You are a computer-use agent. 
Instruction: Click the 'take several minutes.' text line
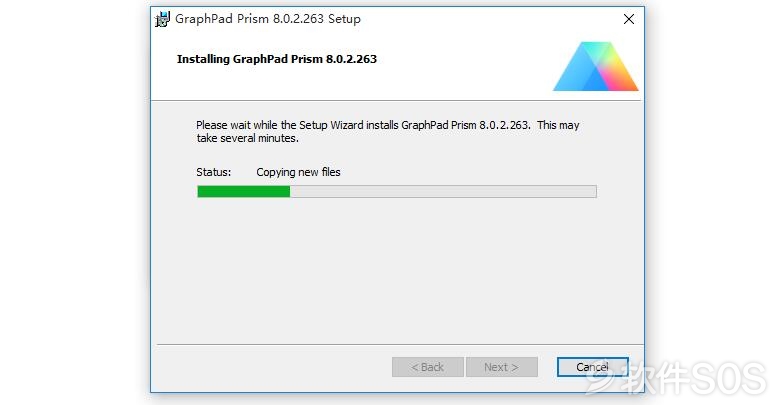pos(247,138)
